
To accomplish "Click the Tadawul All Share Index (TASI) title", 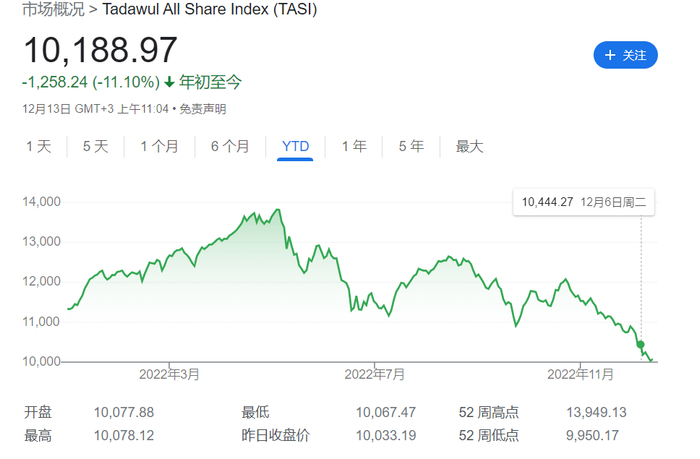I will click(210, 9).
